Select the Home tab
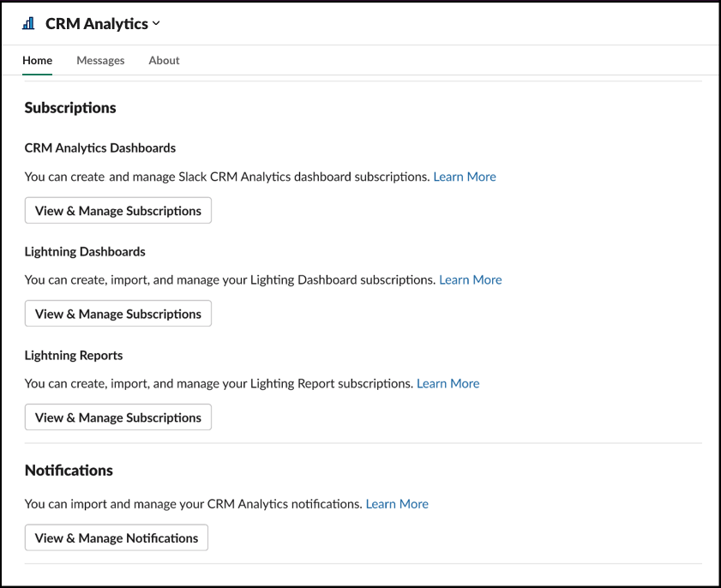 pyautogui.click(x=37, y=60)
